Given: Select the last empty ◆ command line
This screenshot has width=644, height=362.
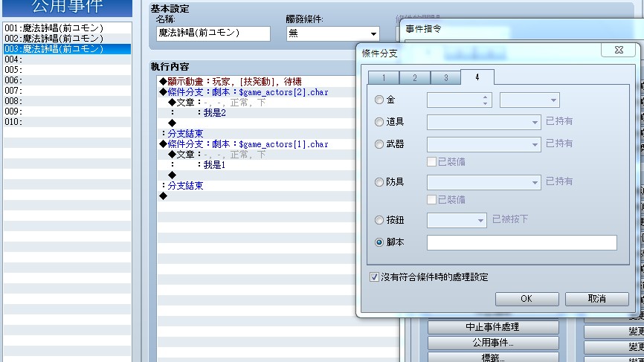Looking at the screenshot, I should click(x=257, y=196).
